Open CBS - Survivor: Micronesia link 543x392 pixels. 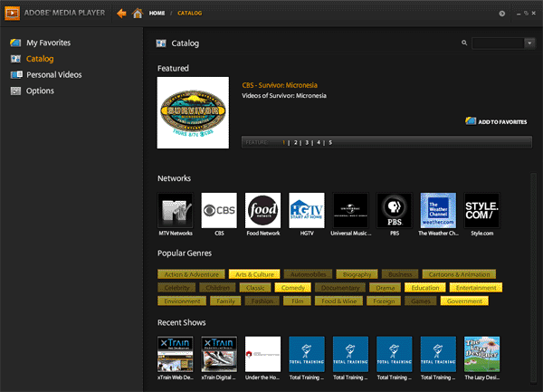pos(280,85)
